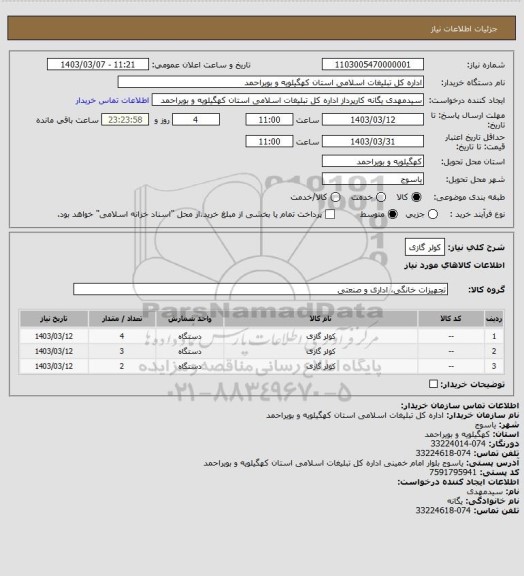Click quantity 3 in table row 2
Image resolution: width=524 pixels, height=576 pixels.
click(x=122, y=351)
